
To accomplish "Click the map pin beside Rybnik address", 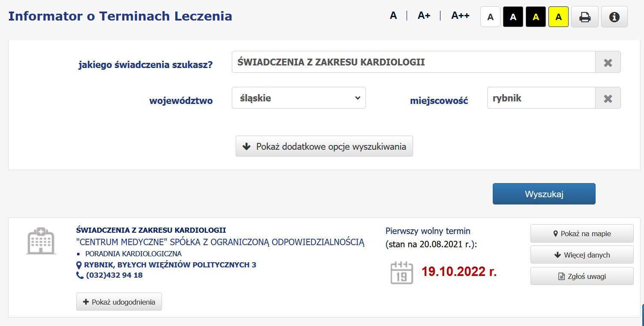I will 79,265.
